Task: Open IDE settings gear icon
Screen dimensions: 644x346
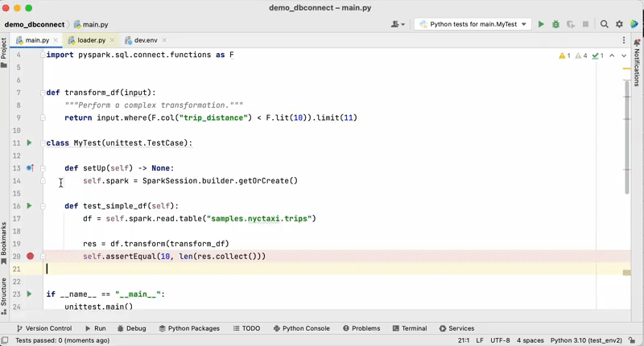Action: coord(619,24)
